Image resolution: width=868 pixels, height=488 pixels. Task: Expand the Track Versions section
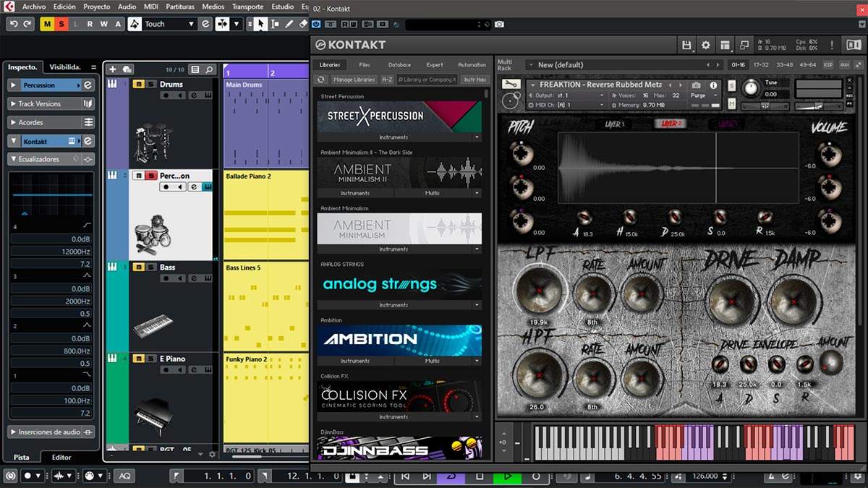[14, 103]
